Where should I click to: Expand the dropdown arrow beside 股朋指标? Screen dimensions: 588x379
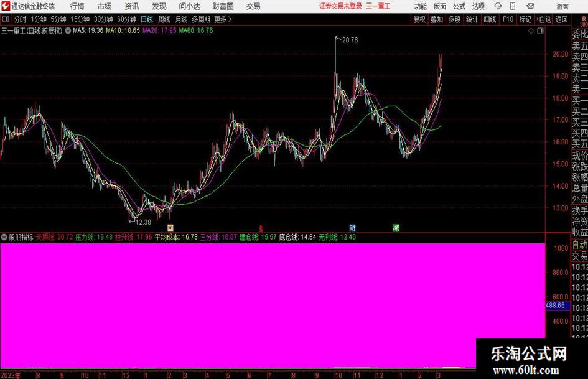tap(4, 237)
